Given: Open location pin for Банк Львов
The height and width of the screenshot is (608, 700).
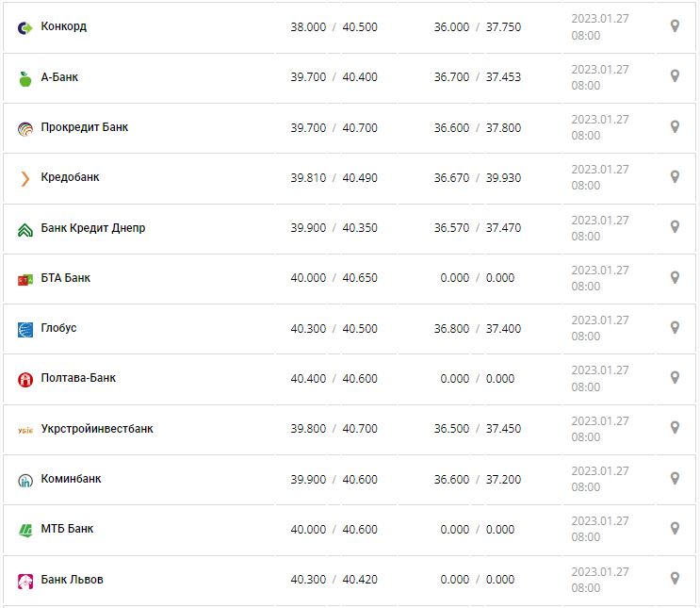Looking at the screenshot, I should coord(675,578).
